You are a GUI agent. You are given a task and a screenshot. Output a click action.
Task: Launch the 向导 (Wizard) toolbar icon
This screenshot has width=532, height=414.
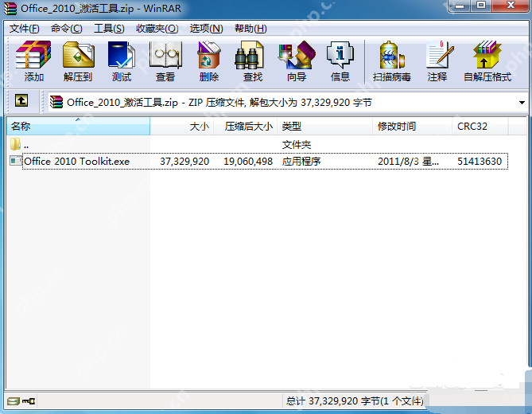[x=297, y=62]
